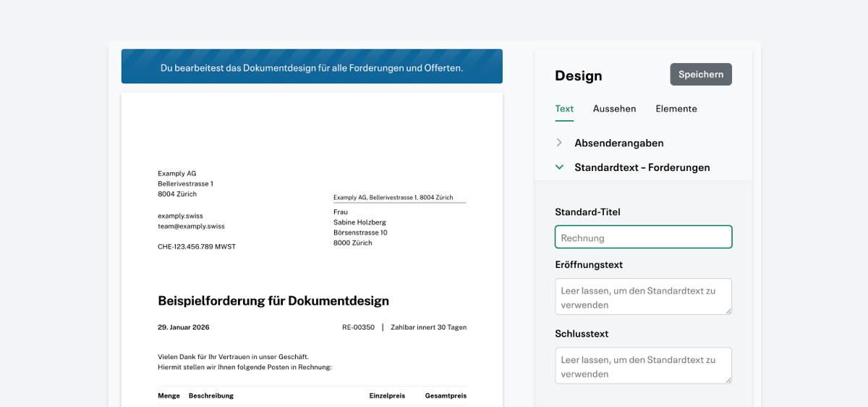
Task: Click the Examply AG sender name
Action: coord(177,174)
